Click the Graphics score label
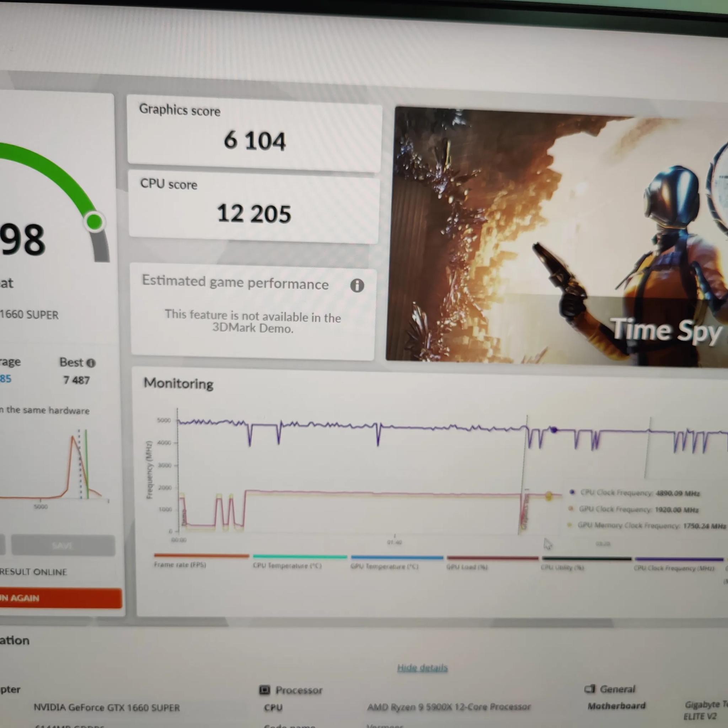Viewport: 728px width, 728px height. click(180, 110)
